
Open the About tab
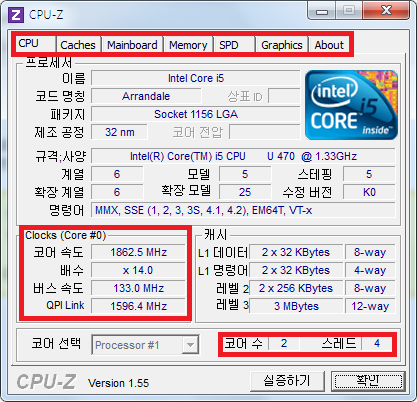click(x=329, y=45)
